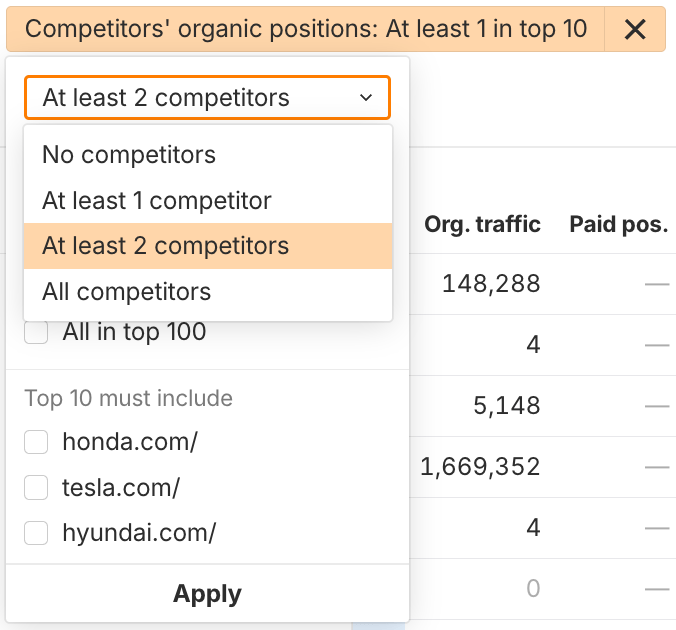The height and width of the screenshot is (630, 676).
Task: Sort by the 'Org. traffic' column header
Action: click(x=482, y=225)
